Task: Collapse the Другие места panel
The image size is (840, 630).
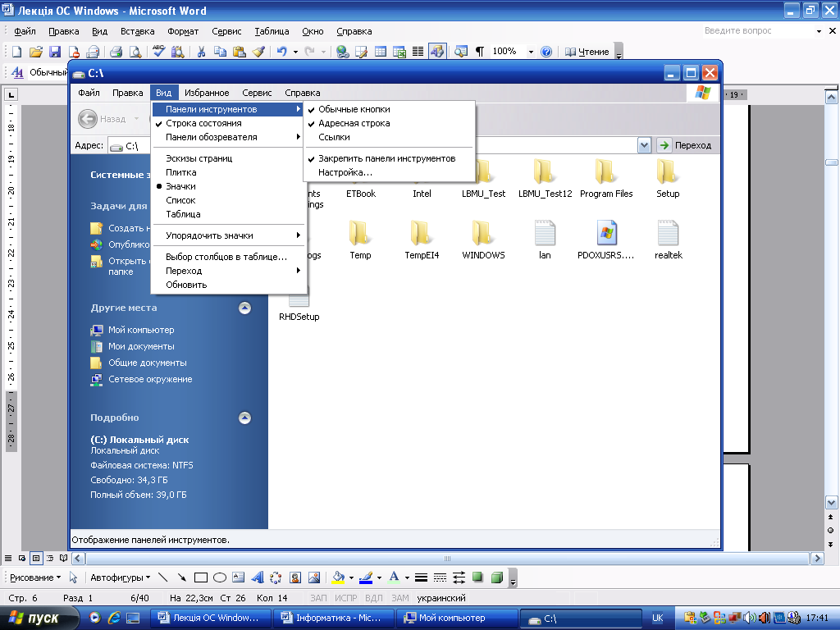Action: 244,308
